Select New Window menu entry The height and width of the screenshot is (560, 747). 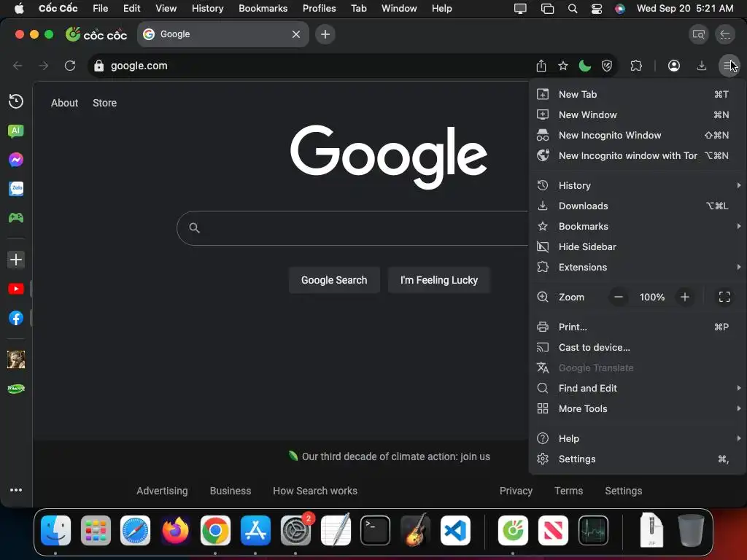pyautogui.click(x=637, y=114)
